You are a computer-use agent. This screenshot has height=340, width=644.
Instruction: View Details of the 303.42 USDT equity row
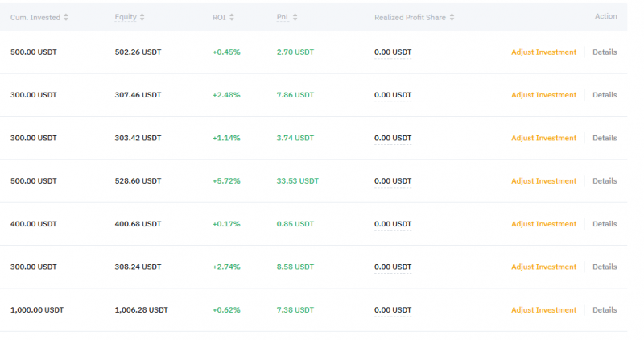[605, 138]
